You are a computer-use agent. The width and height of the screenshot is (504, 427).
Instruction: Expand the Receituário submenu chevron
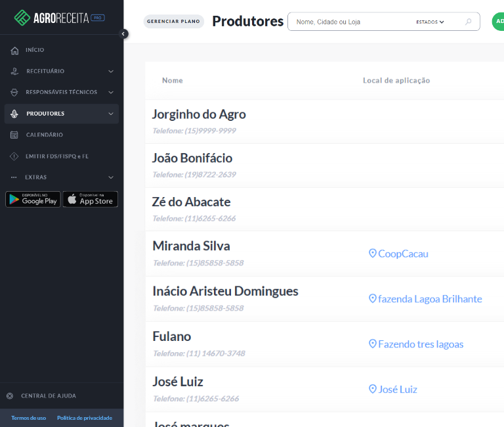tap(110, 71)
